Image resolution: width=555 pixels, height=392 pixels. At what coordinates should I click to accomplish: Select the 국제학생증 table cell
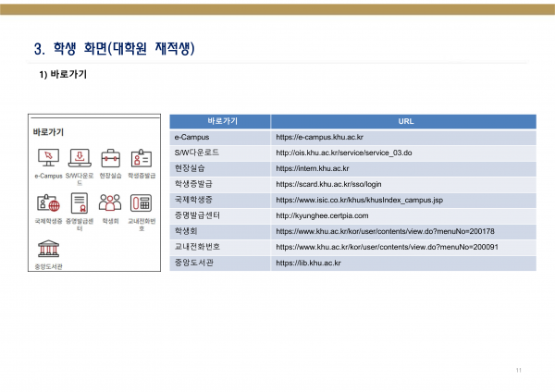220,200
